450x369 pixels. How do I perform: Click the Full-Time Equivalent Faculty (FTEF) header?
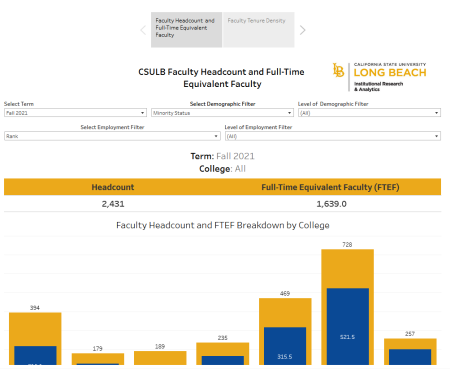(330, 187)
